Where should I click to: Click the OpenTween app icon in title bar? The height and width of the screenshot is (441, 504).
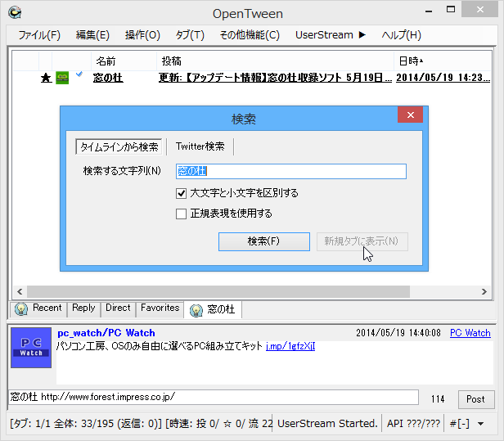[15, 13]
